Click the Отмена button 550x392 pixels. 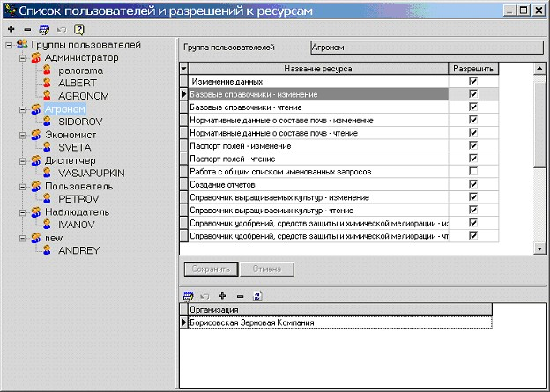pos(267,269)
